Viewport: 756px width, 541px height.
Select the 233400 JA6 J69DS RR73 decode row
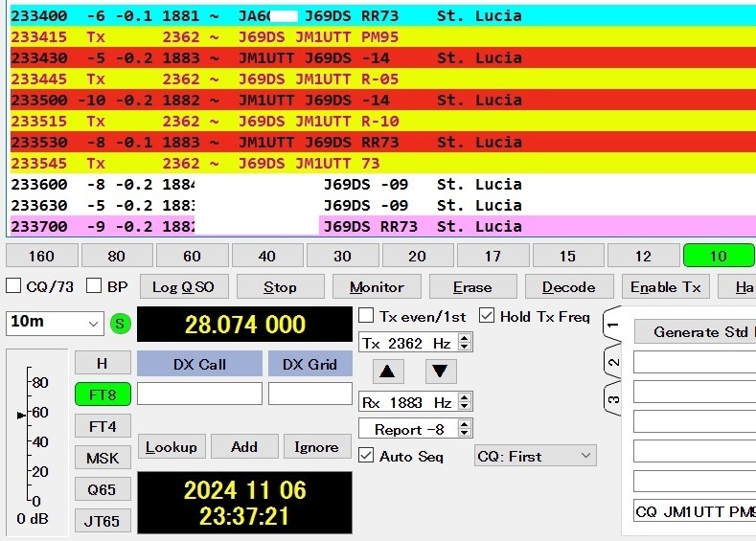point(383,16)
